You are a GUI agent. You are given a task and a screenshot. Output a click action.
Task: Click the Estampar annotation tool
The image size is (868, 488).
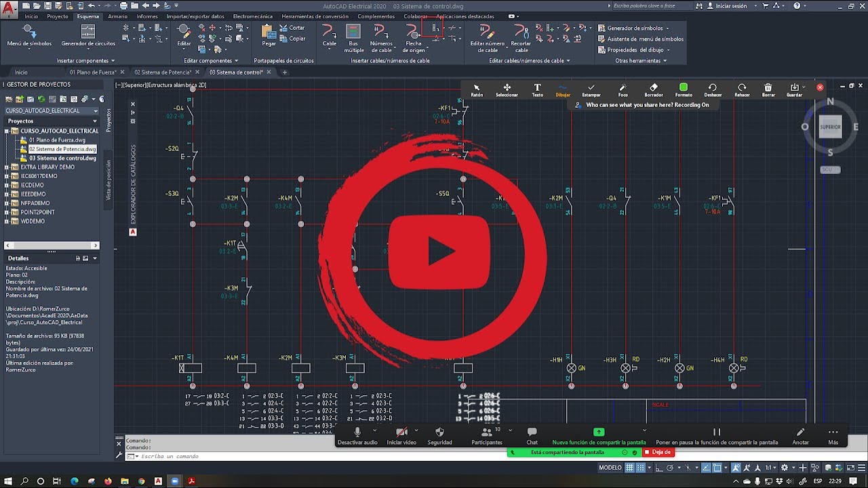click(591, 90)
